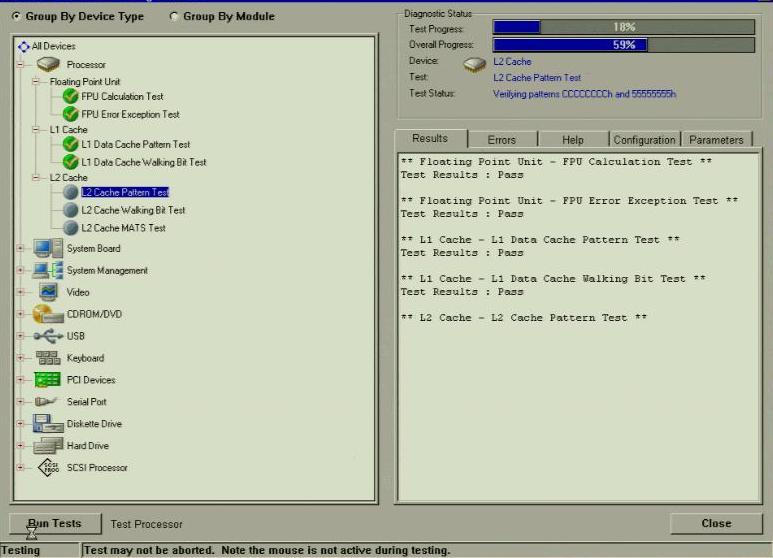Click the PCI Devices green card icon
Viewport: 773px width, 558px height.
[x=48, y=380]
